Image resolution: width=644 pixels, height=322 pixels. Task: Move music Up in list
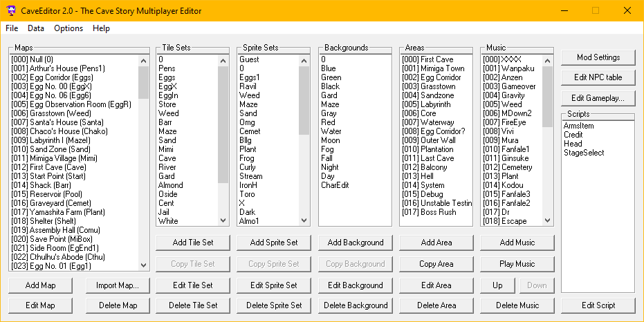[497, 285]
